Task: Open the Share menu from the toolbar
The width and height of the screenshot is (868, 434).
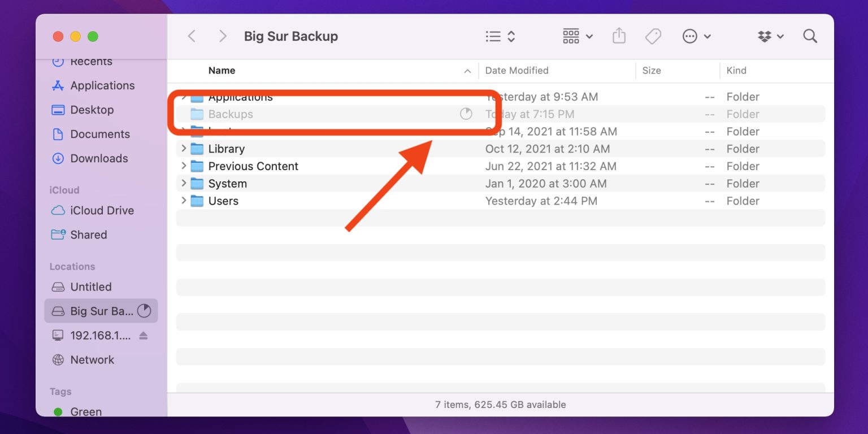Action: pos(619,36)
